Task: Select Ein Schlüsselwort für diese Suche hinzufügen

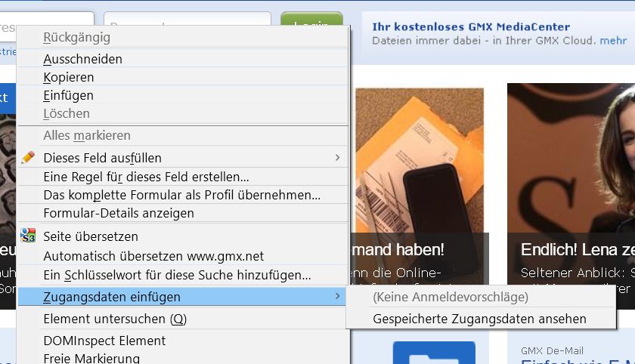Action: click(x=183, y=275)
